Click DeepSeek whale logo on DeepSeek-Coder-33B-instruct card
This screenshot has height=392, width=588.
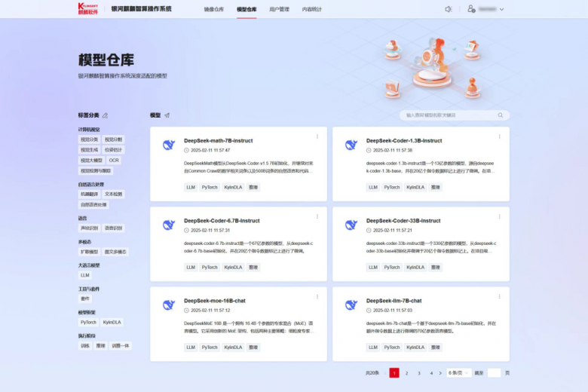point(351,225)
